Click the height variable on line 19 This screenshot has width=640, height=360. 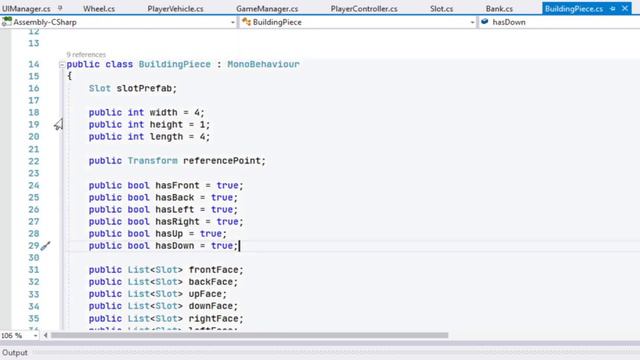point(166,124)
